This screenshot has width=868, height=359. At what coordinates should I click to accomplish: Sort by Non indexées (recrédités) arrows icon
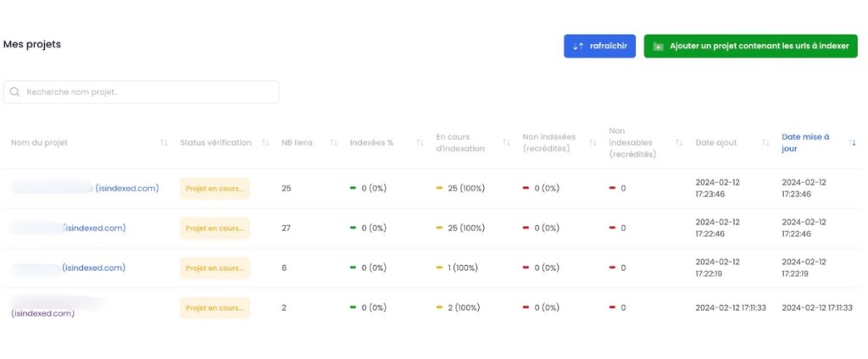tap(593, 143)
